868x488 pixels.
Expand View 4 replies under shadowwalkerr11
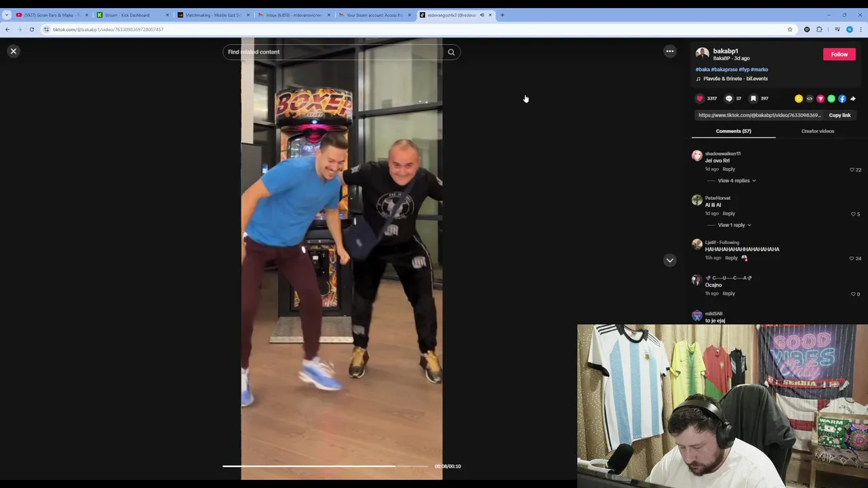(x=736, y=180)
